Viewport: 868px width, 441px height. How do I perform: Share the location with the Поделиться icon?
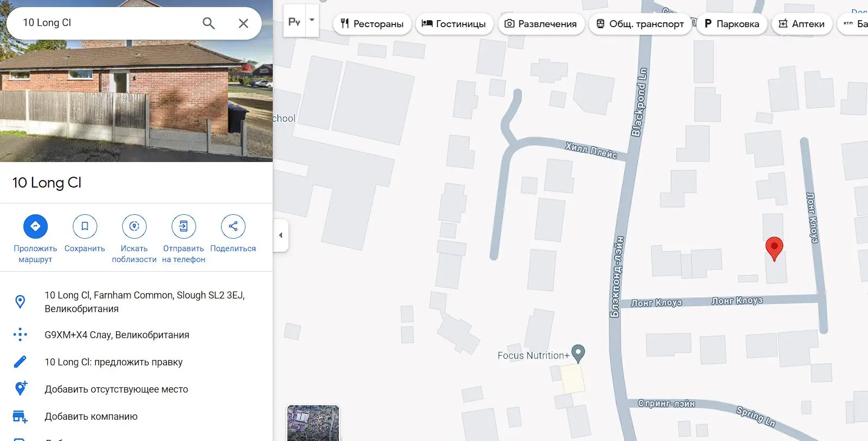click(233, 226)
